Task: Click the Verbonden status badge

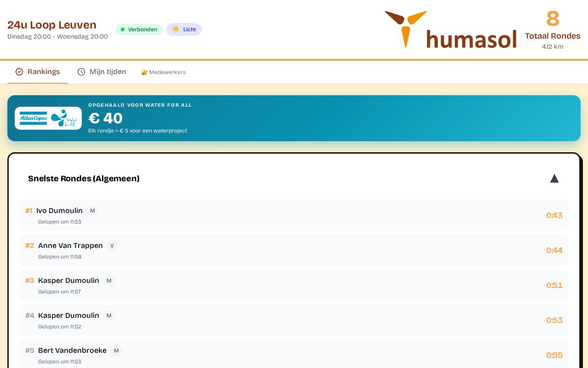Action: click(139, 29)
